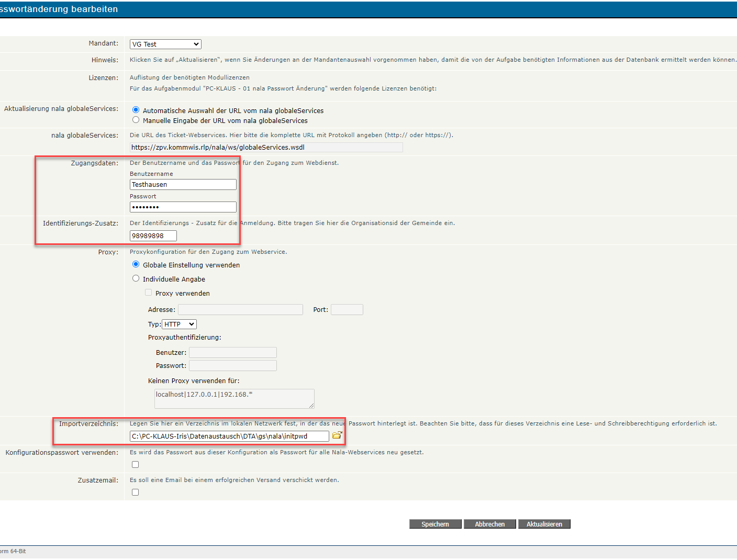Choose Globale Einstellung verwenden proxy option
The height and width of the screenshot is (560, 737).
pyautogui.click(x=136, y=264)
